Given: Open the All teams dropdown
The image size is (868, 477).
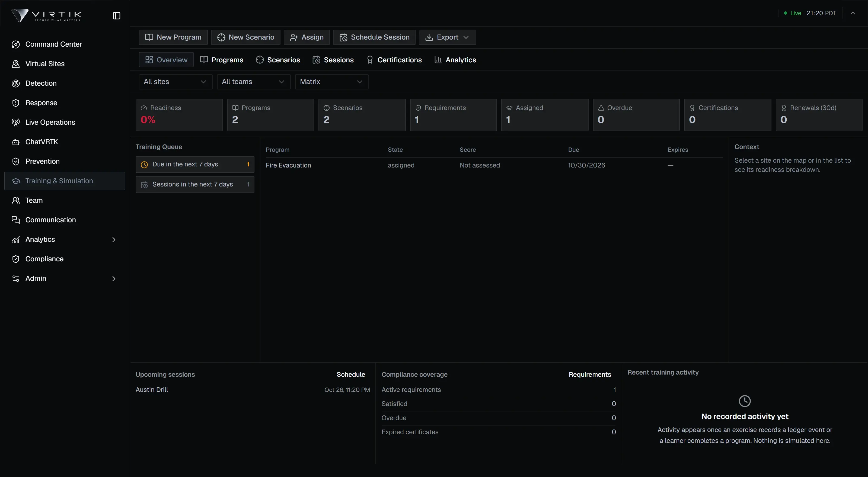Looking at the screenshot, I should [253, 82].
